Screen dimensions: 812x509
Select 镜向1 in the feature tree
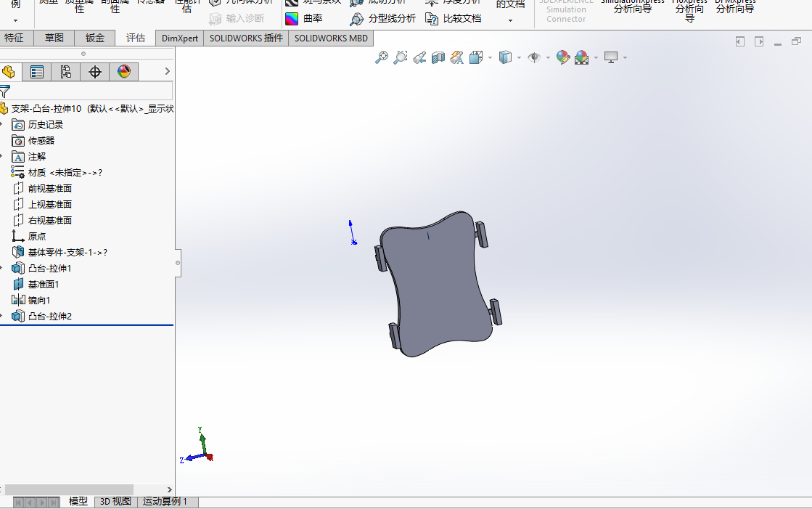click(x=38, y=300)
